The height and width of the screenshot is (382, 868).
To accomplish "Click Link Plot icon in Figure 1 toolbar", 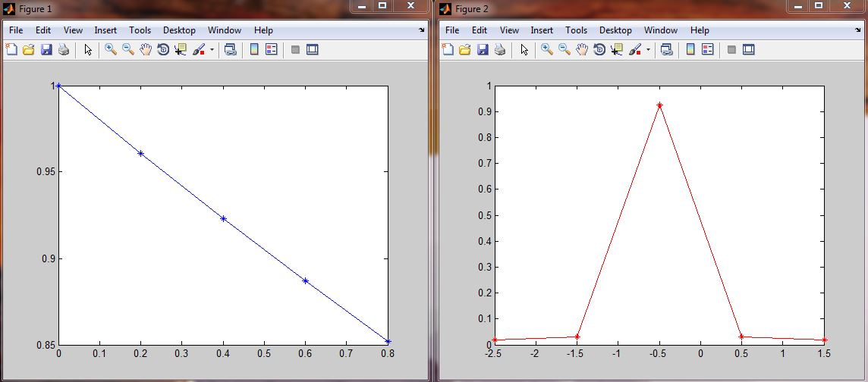I will 230,49.
